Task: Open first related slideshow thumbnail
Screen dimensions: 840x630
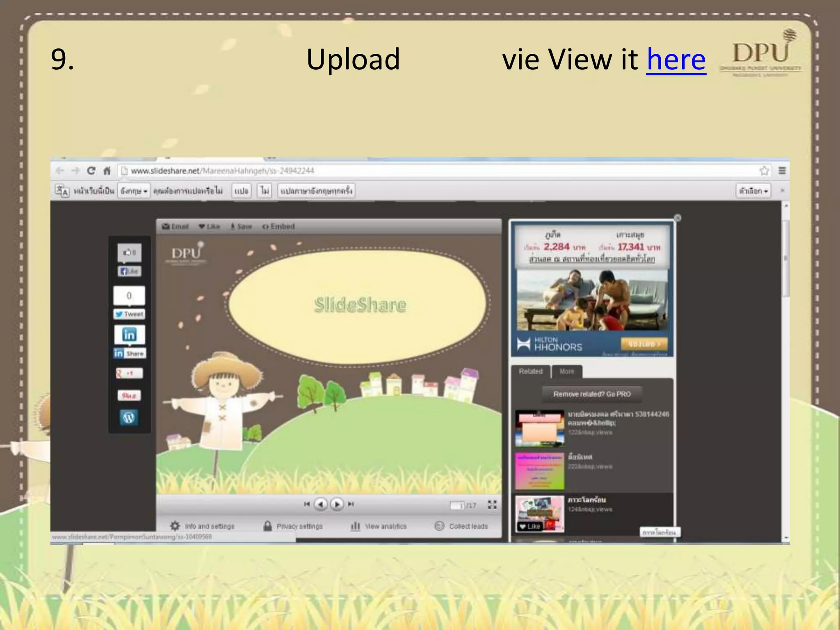Action: click(539, 428)
